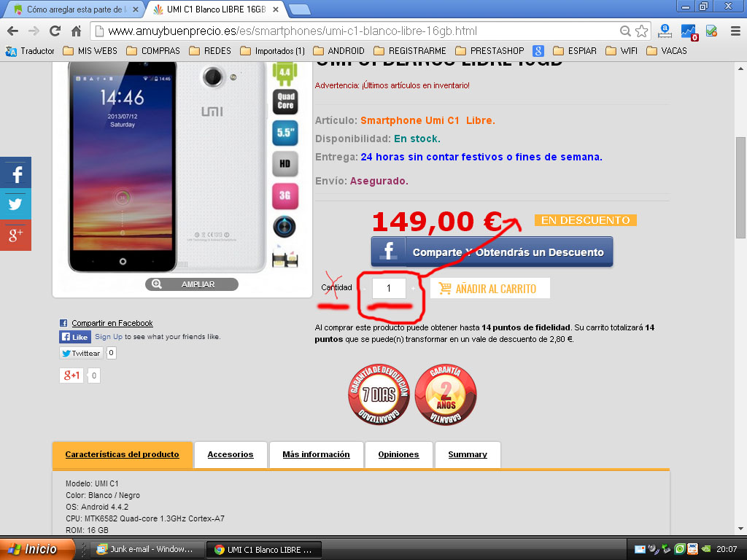
Task: Bookmark this page with the star icon
Action: tap(642, 31)
